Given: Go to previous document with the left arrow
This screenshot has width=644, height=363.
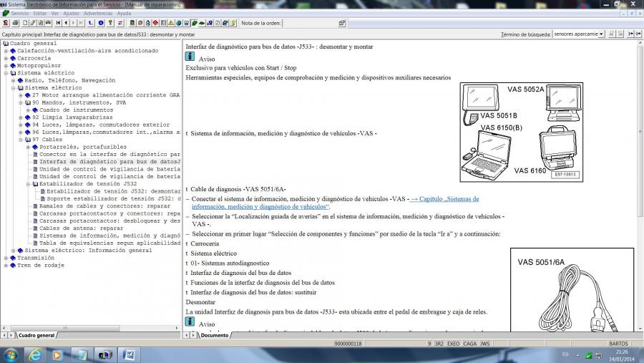Looking at the screenshot, I should 66,23.
